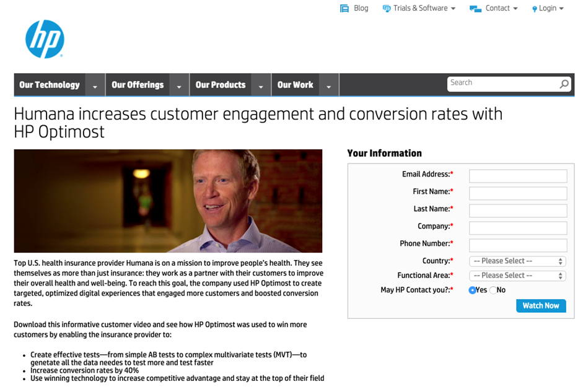This screenshot has height=392, width=583.
Task: Choose No for HP contact
Action: coord(493,290)
